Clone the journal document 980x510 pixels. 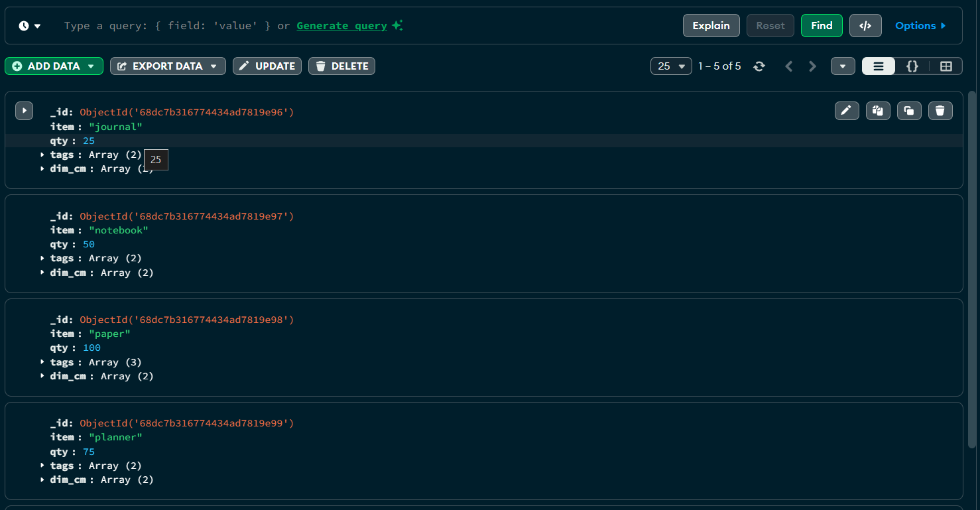pyautogui.click(x=909, y=111)
